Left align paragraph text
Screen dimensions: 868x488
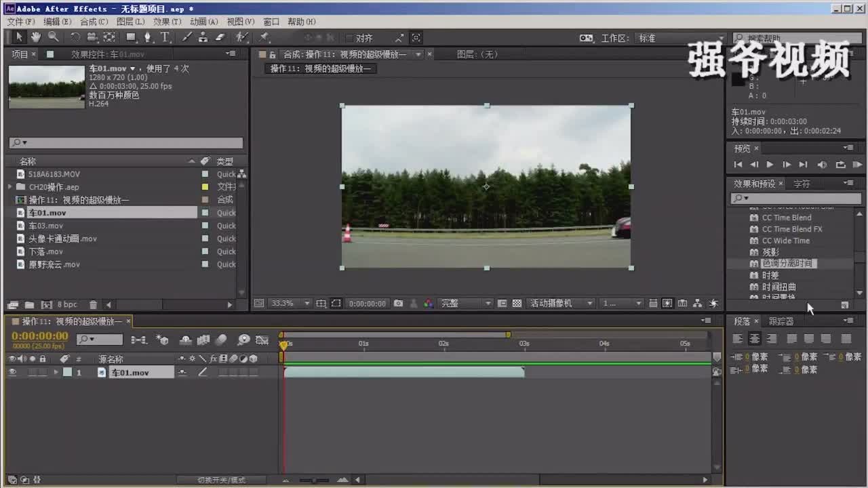pyautogui.click(x=738, y=339)
